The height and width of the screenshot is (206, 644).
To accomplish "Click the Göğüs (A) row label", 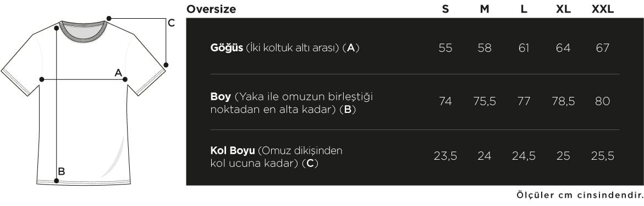I will point(285,48).
